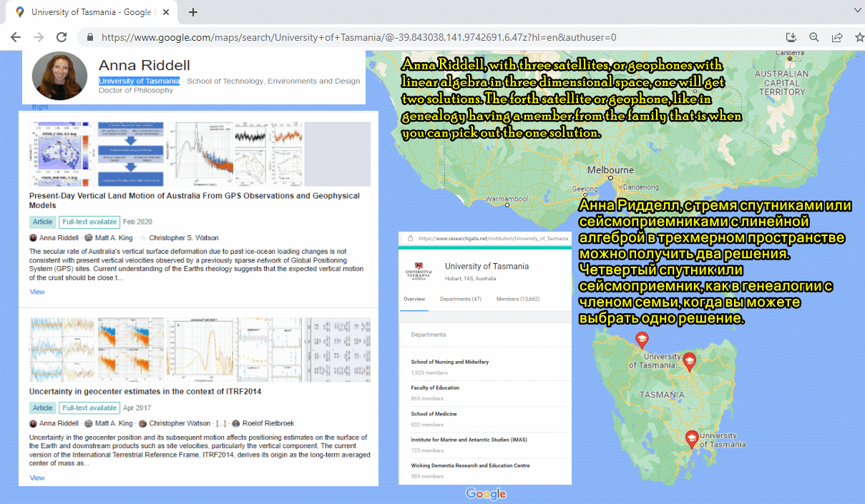865x504 pixels.
Task: Click the Article badge beside Feb 2020
Action: coord(42,222)
